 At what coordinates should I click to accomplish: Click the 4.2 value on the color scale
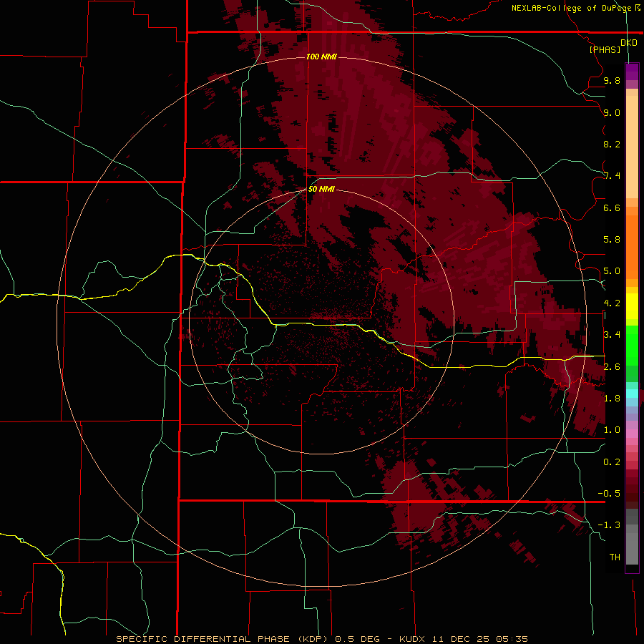point(612,303)
